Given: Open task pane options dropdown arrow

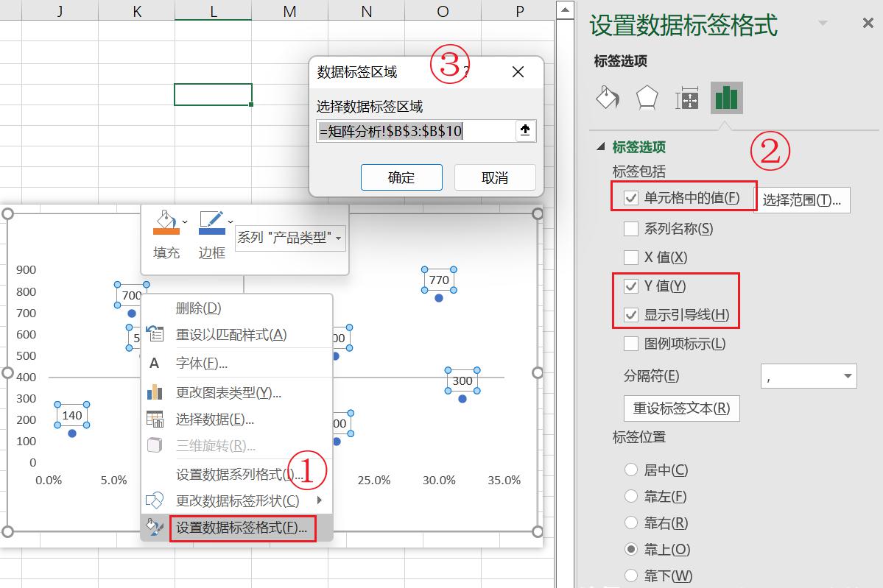Looking at the screenshot, I should (x=823, y=23).
